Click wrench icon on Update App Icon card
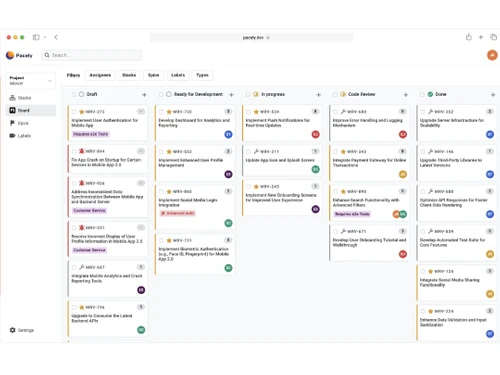Image resolution: width=500 pixels, height=375 pixels. [x=256, y=151]
